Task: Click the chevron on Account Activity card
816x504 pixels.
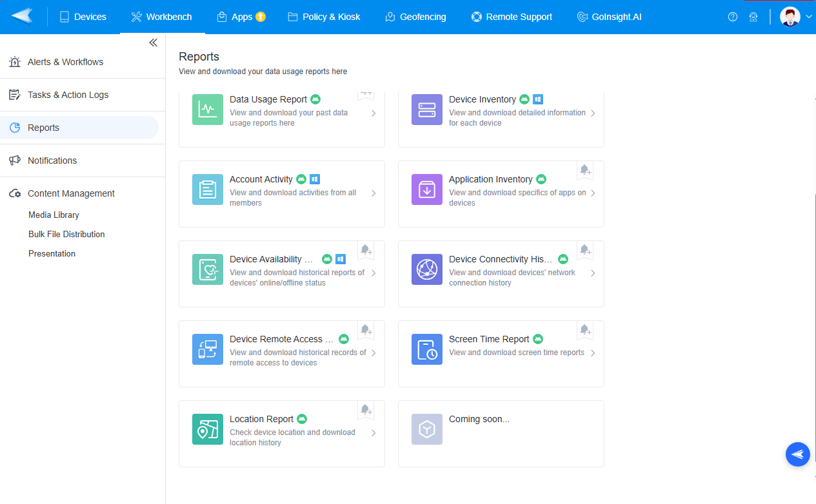Action: [x=373, y=193]
